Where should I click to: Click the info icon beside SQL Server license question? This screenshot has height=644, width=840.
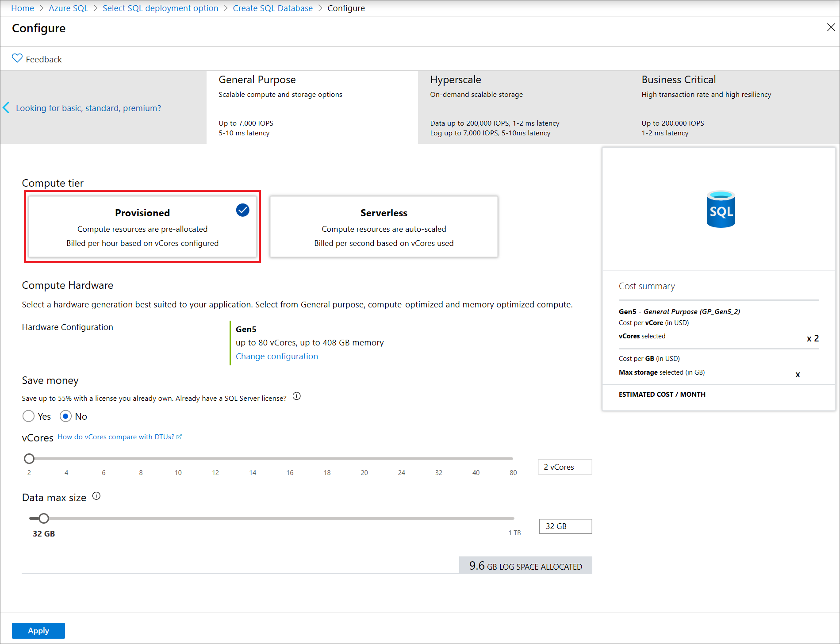coord(297,396)
